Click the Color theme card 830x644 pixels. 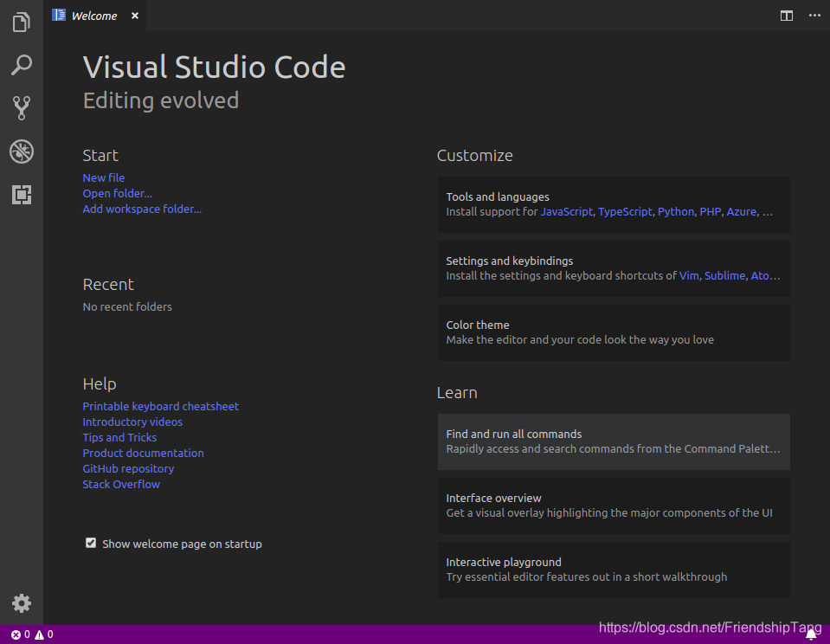tap(614, 332)
